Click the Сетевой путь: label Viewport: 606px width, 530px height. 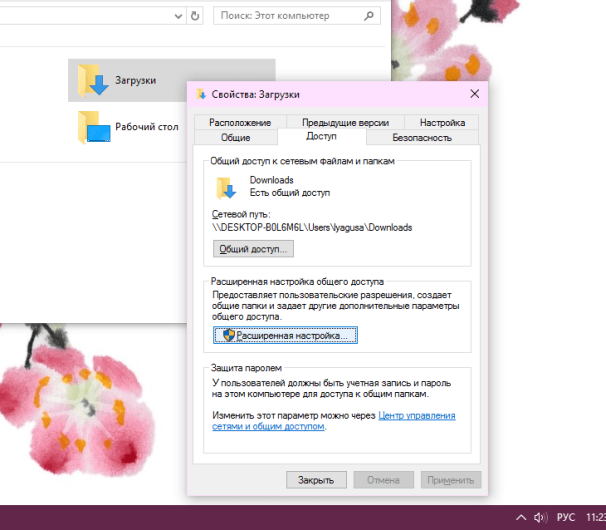coord(241,214)
